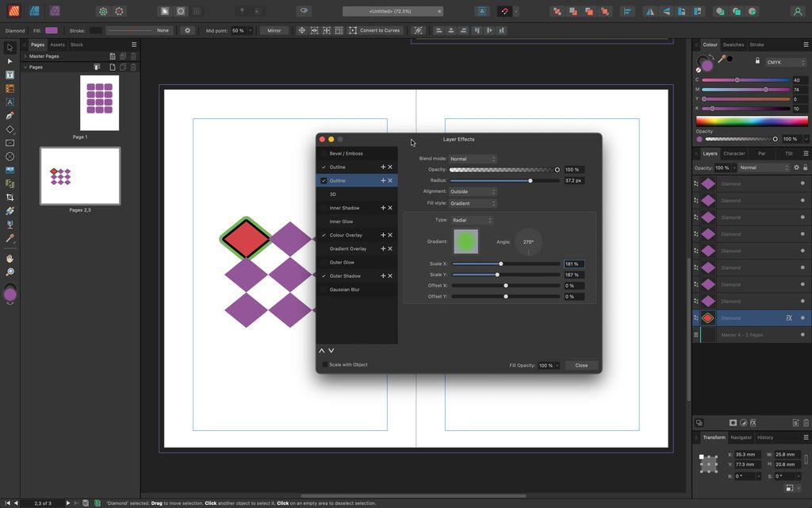Pick the View (hand) tool

coord(10,257)
